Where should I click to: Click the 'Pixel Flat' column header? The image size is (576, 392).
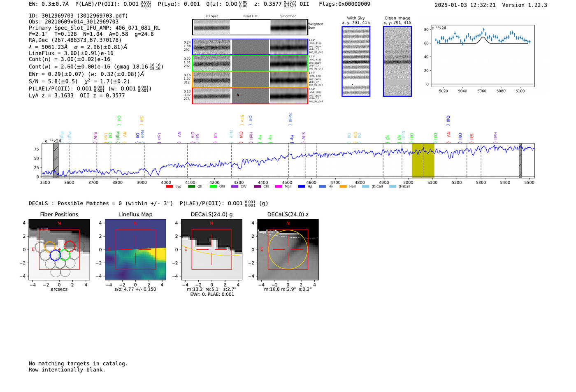(x=250, y=16)
